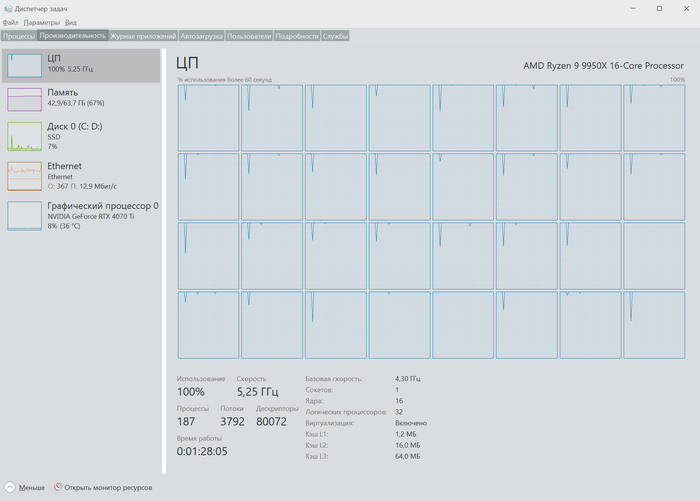700x501 pixels.
Task: Open the Вид menu
Action: click(71, 22)
